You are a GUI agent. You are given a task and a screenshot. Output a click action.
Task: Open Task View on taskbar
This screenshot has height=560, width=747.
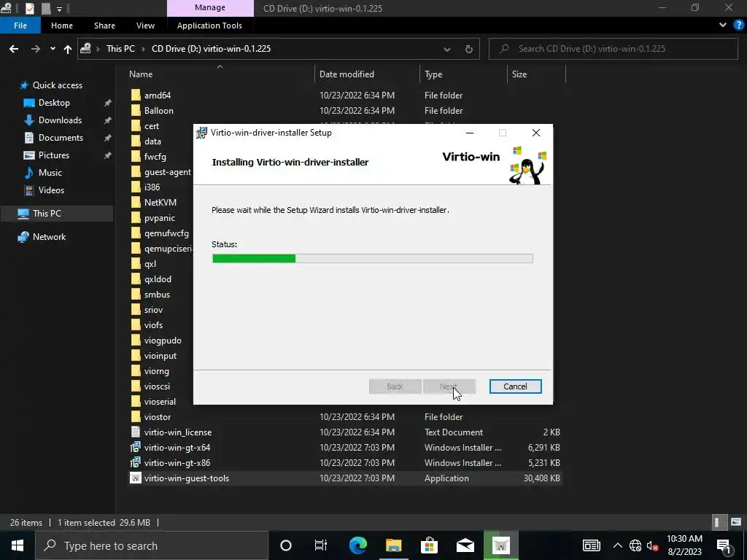[321, 545]
